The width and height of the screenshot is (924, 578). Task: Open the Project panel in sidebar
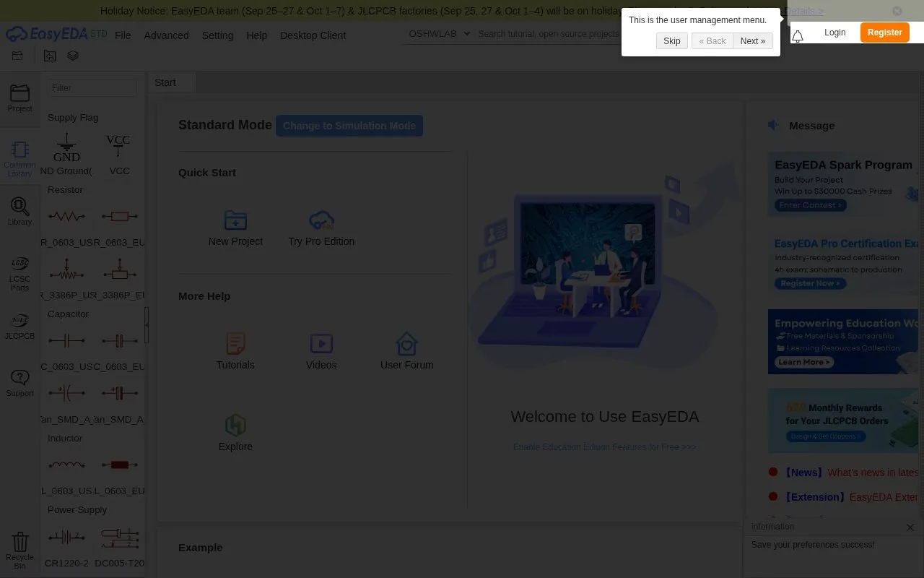(x=19, y=98)
